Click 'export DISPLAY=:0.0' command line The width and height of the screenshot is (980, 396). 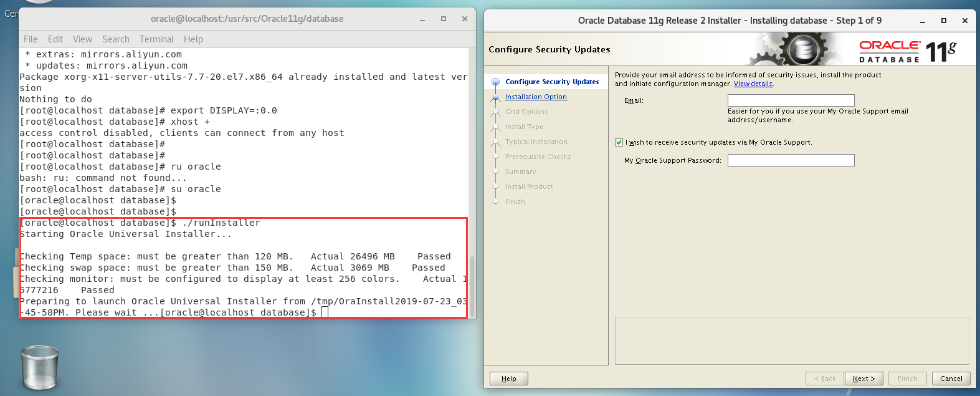(148, 110)
